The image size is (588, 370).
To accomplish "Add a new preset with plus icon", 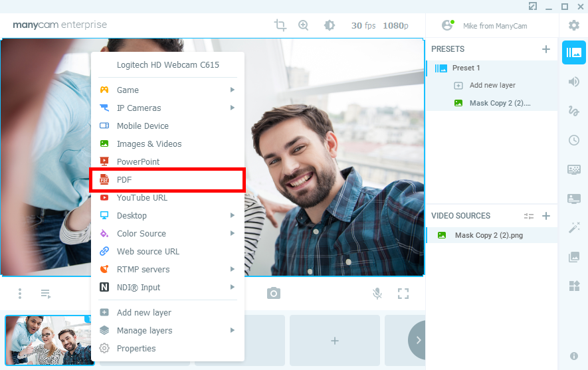I will pos(546,49).
